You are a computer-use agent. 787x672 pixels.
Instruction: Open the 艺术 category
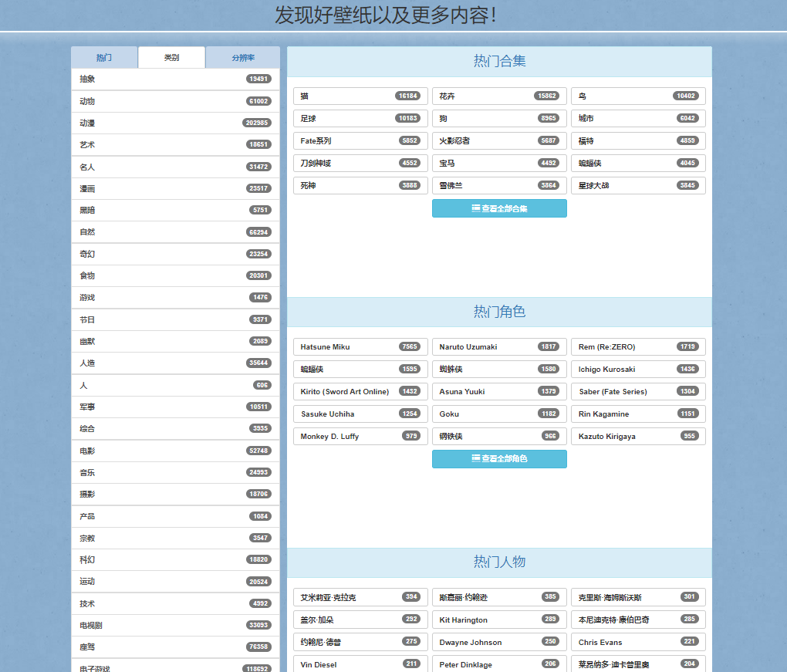[175, 144]
